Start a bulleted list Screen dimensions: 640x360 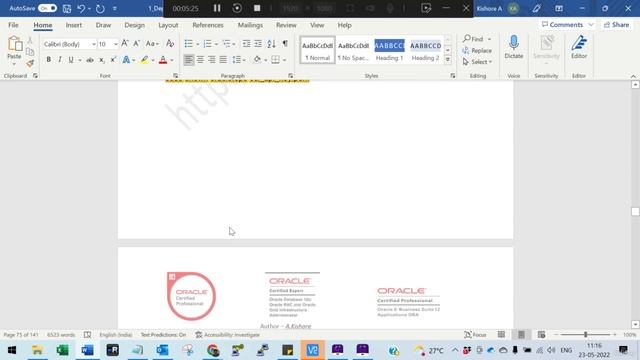(x=189, y=43)
